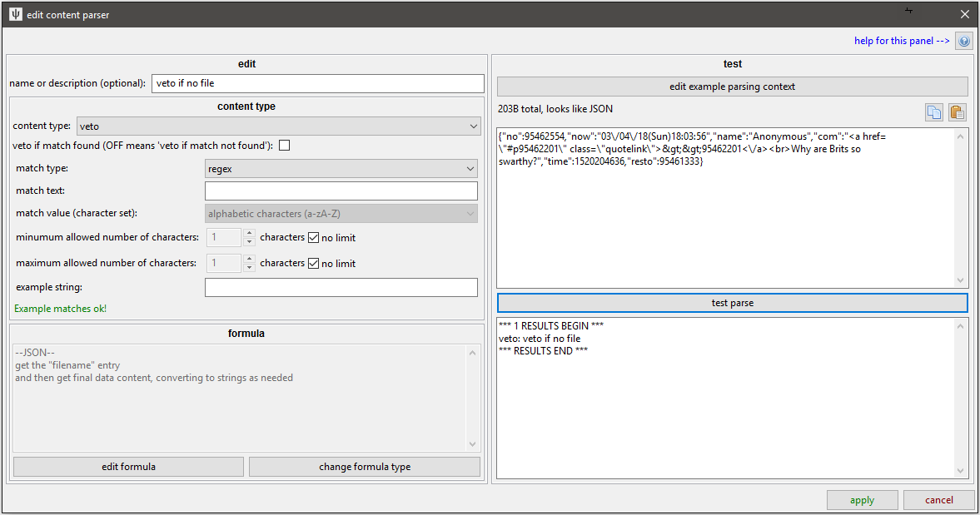
Task: Click the 'and then get final data content' formula line
Action: pos(154,378)
